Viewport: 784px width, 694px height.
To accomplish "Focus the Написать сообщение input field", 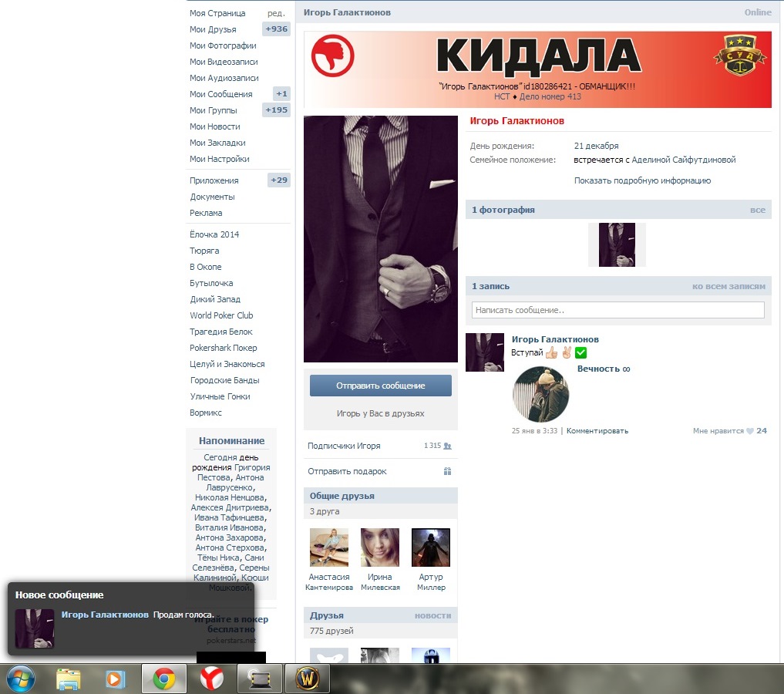I will pos(618,310).
